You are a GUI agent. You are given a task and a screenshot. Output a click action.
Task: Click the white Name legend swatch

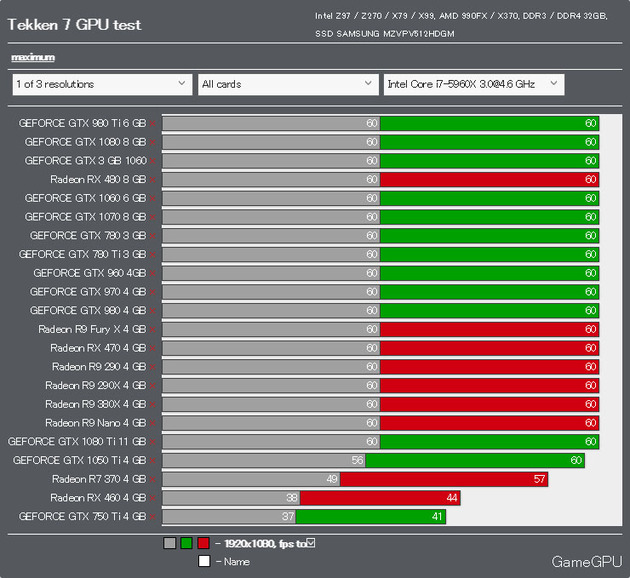(204, 561)
